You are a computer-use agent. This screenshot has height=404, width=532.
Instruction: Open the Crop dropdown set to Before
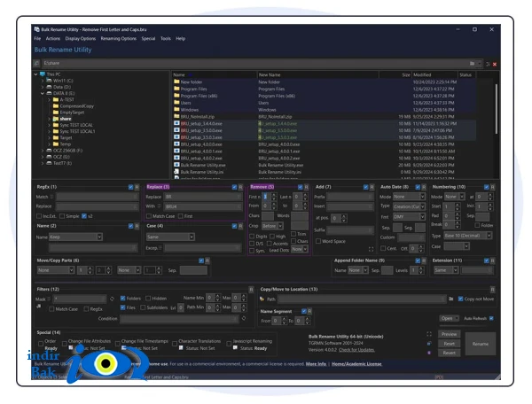(x=272, y=226)
